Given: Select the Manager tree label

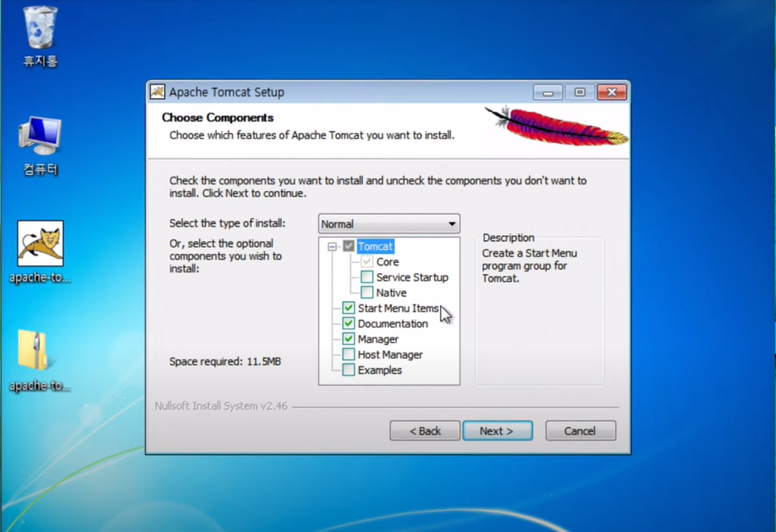Looking at the screenshot, I should pyautogui.click(x=378, y=339).
